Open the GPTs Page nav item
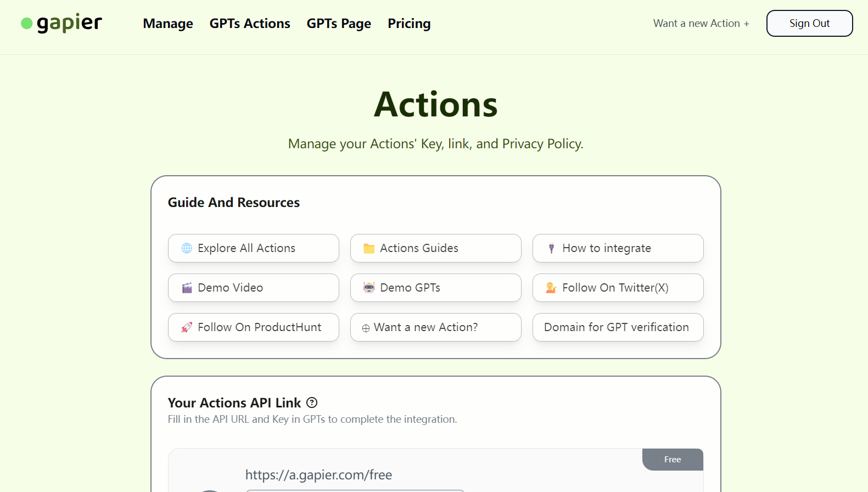The height and width of the screenshot is (492, 868). pyautogui.click(x=339, y=24)
